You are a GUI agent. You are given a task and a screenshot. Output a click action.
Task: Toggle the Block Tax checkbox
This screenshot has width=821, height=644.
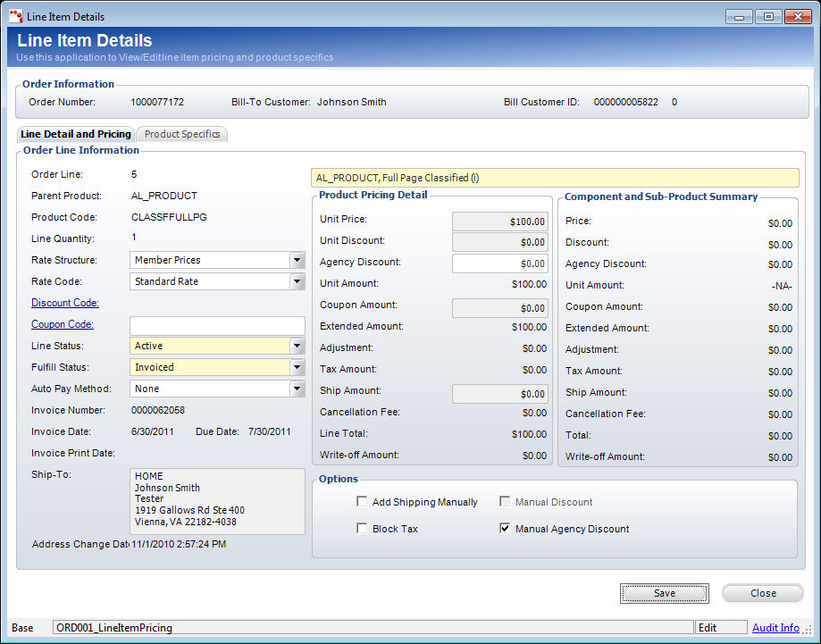pyautogui.click(x=362, y=529)
